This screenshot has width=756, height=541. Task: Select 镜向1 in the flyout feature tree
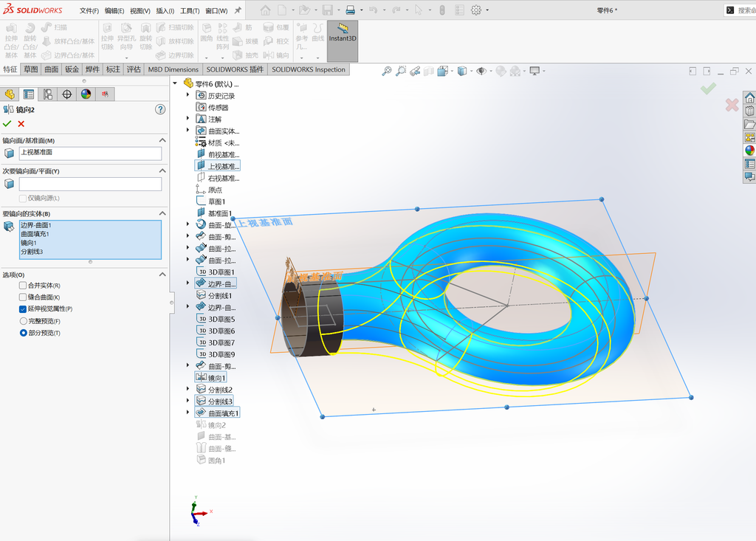(210, 378)
